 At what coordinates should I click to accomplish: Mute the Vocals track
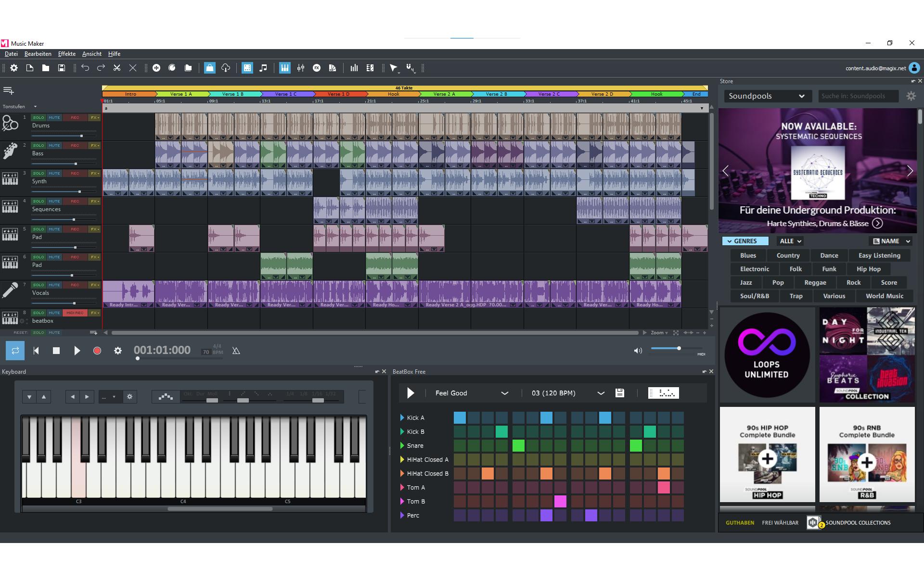pos(54,285)
